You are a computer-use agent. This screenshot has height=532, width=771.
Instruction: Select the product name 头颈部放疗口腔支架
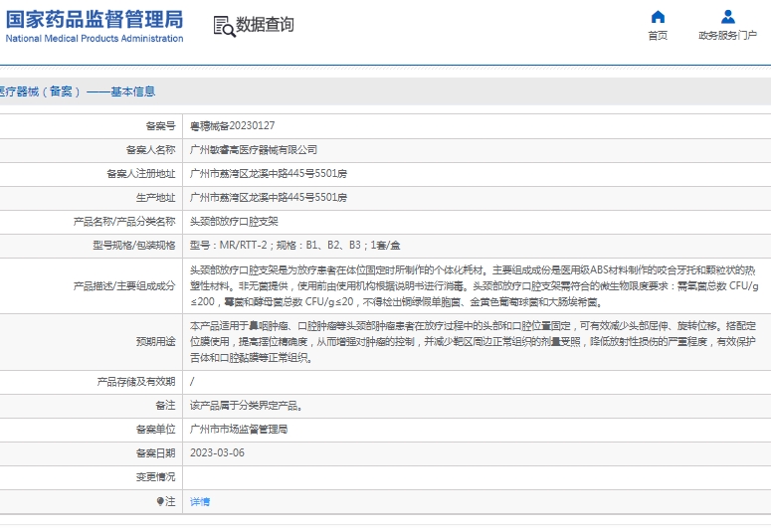coord(234,222)
